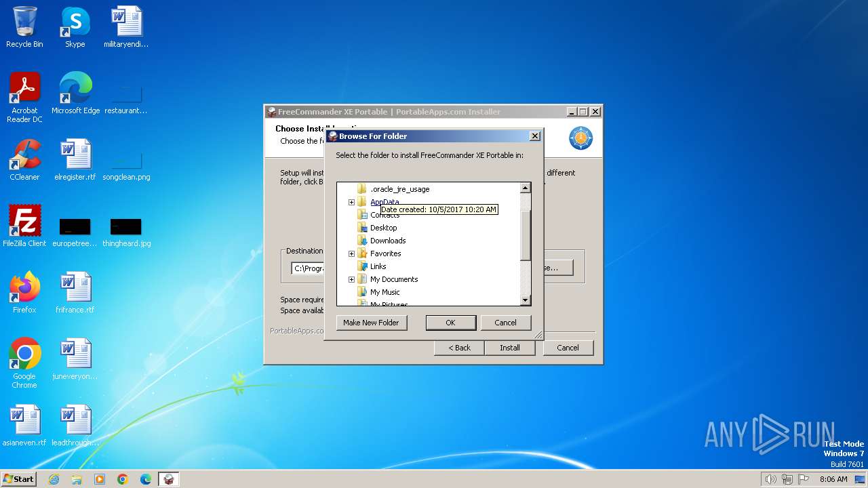868x488 pixels.
Task: Expand the Favorites folder node
Action: [351, 253]
